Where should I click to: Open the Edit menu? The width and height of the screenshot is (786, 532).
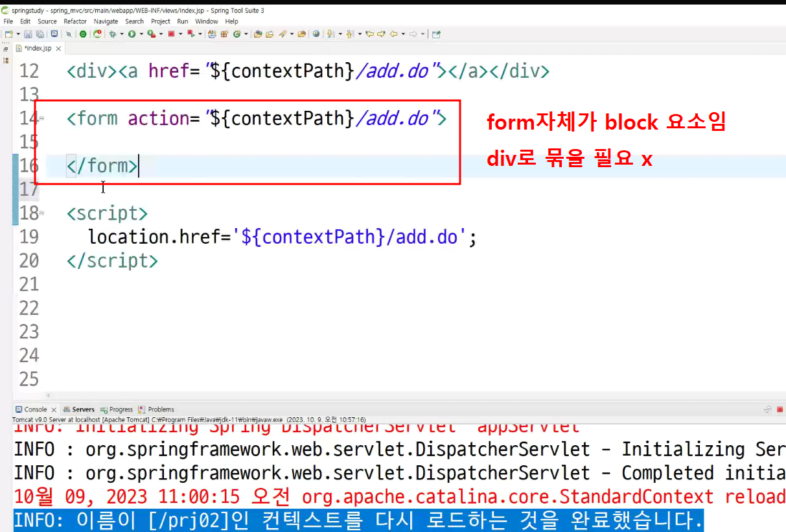pos(25,21)
